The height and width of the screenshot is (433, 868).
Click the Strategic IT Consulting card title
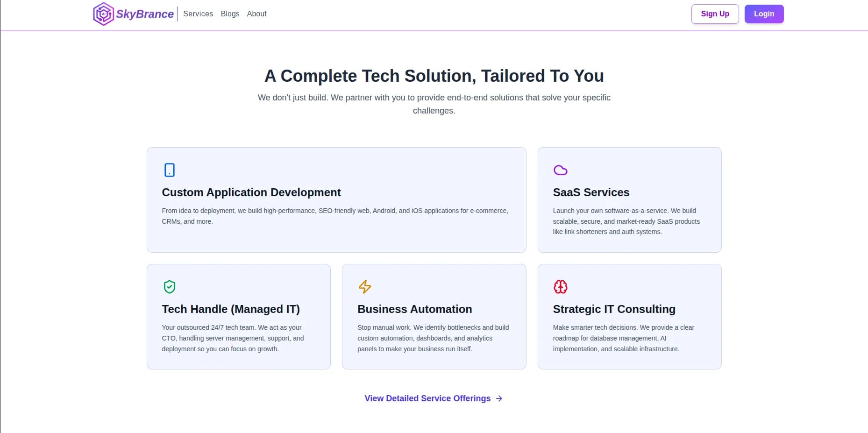click(x=614, y=309)
